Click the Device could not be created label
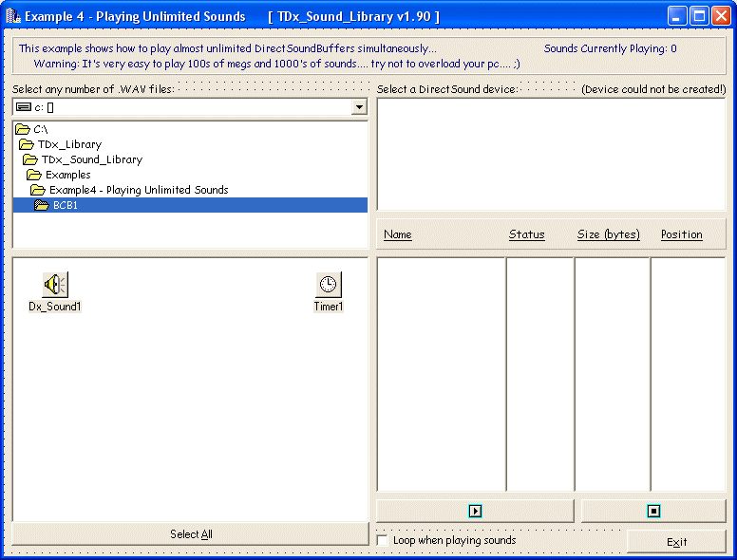The image size is (737, 560). pos(653,89)
